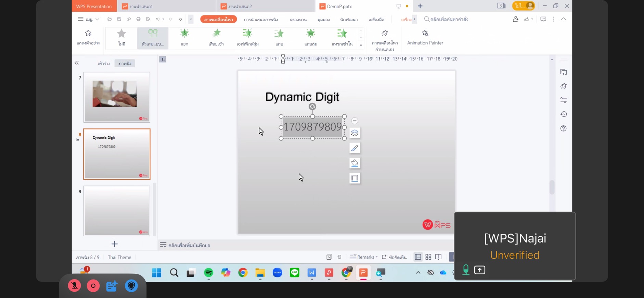Click the Animation Painter tool

[x=425, y=37]
